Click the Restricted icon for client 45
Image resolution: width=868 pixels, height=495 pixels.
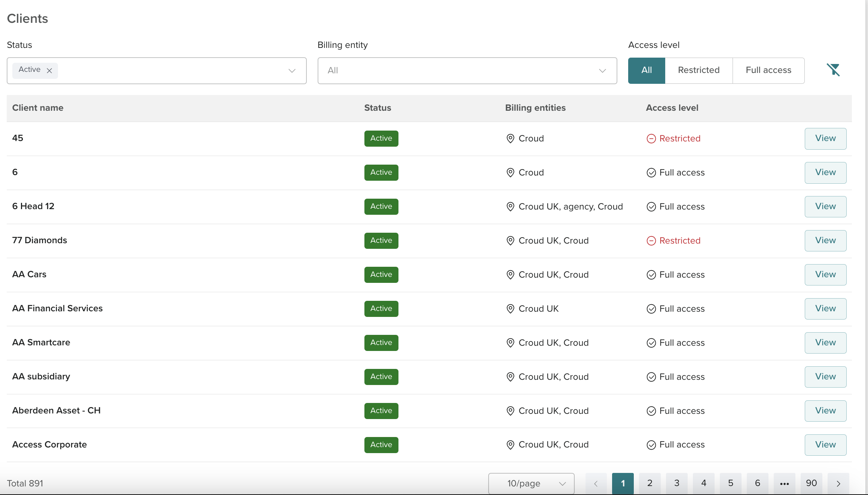pyautogui.click(x=651, y=139)
